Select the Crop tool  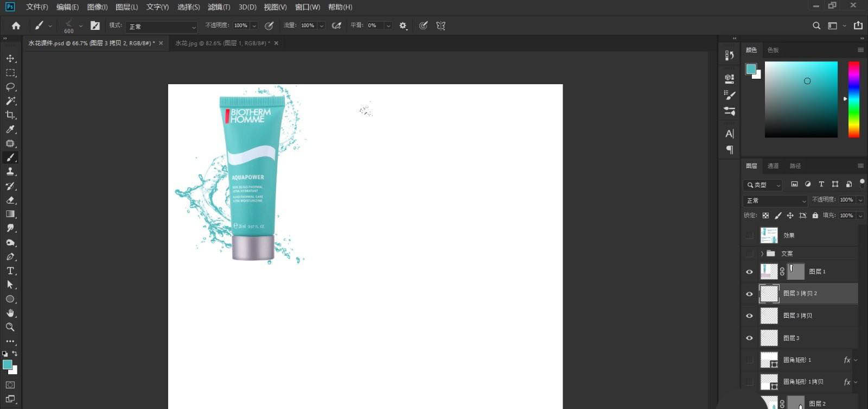click(10, 115)
